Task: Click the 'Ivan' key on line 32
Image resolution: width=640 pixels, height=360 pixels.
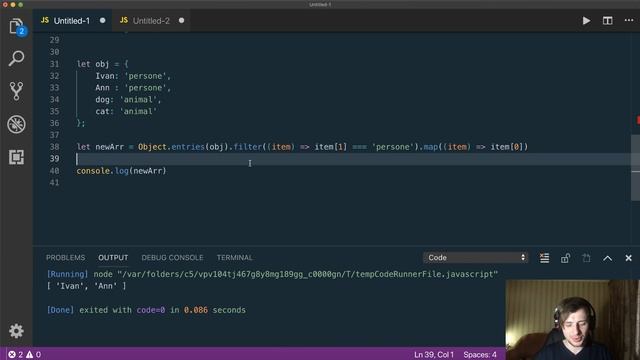Action: pyautogui.click(x=105, y=76)
